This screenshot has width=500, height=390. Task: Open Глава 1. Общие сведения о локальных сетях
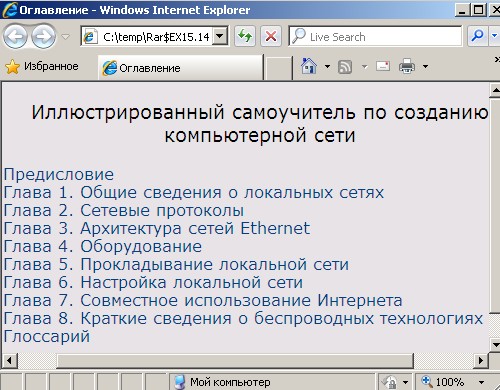click(x=194, y=192)
